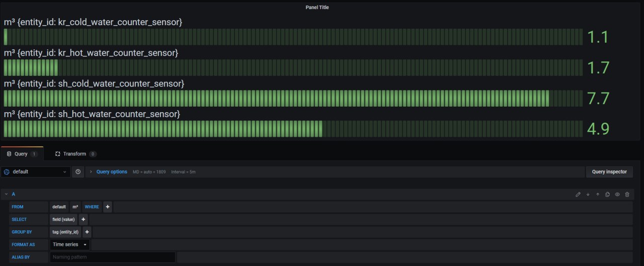Open the Query inspector
Screen dimensions: 644x266
point(609,171)
